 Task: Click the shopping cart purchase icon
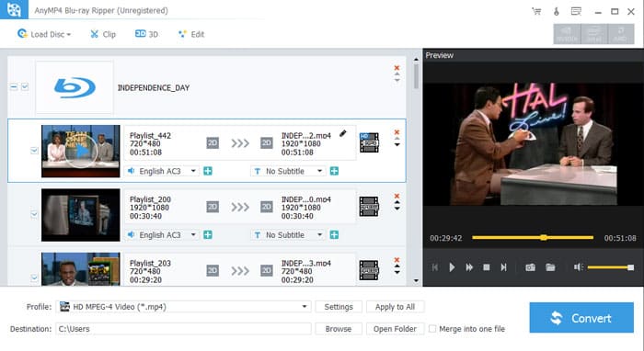click(536, 11)
